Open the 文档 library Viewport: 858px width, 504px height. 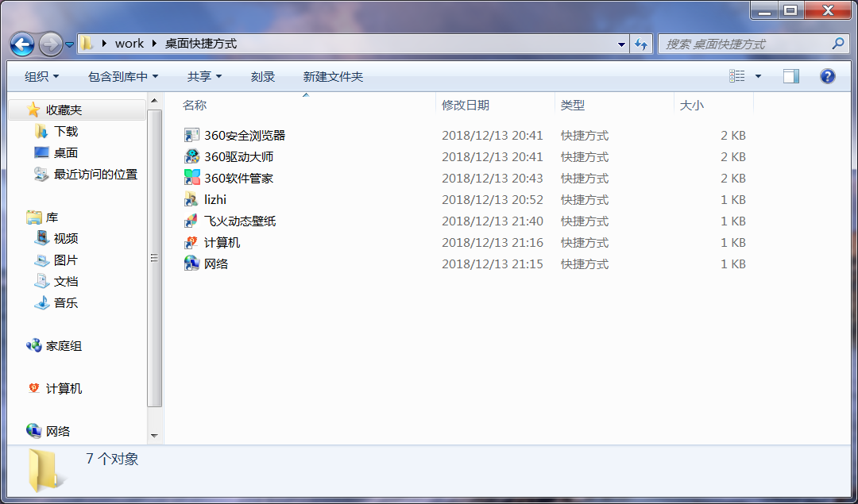[66, 282]
